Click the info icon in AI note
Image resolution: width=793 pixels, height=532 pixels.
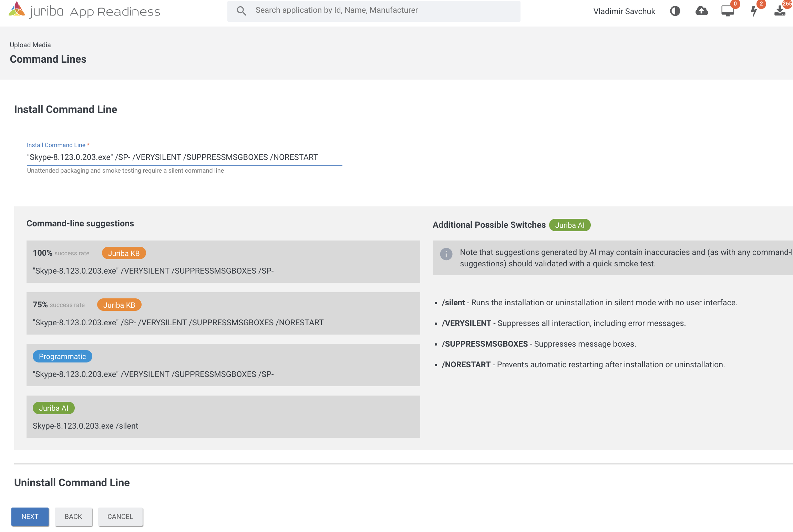(x=446, y=254)
